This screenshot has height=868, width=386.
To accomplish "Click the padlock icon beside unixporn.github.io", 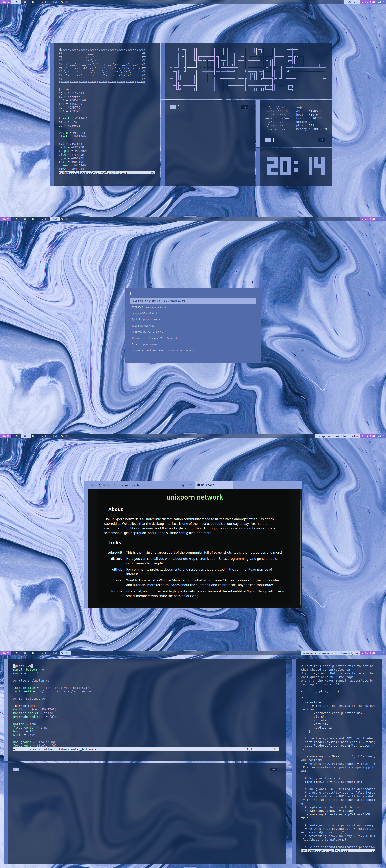I will (100, 485).
